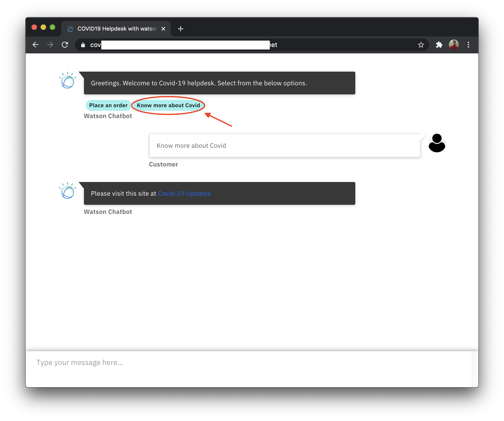Click Place an order option
The width and height of the screenshot is (504, 421).
click(x=108, y=105)
